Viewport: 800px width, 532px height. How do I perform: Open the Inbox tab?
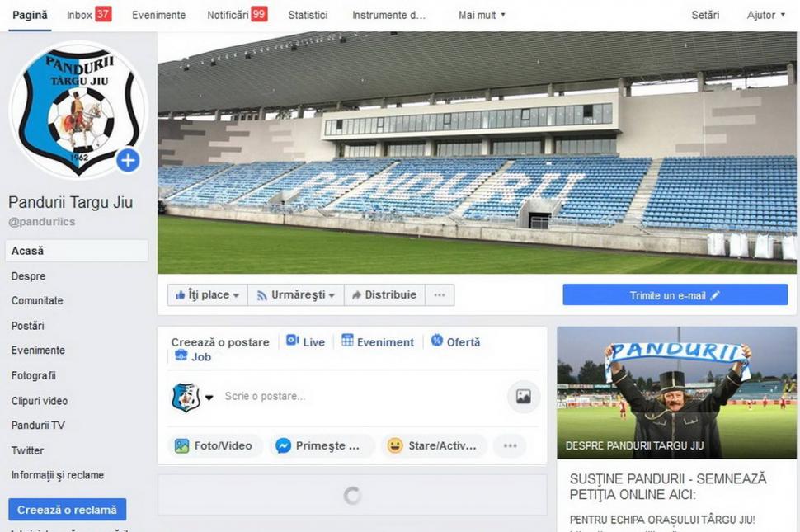click(x=89, y=15)
